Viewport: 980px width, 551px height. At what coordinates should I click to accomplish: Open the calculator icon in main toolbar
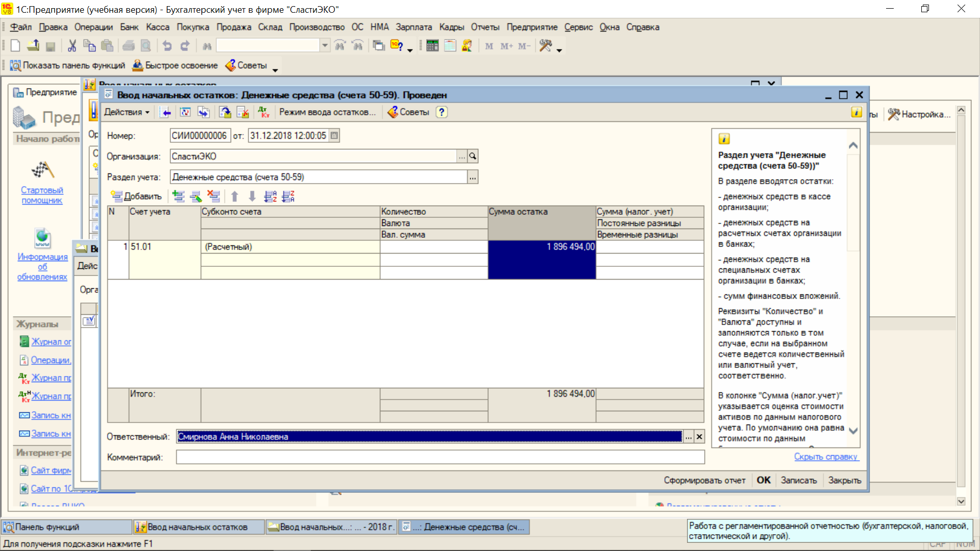[432, 46]
